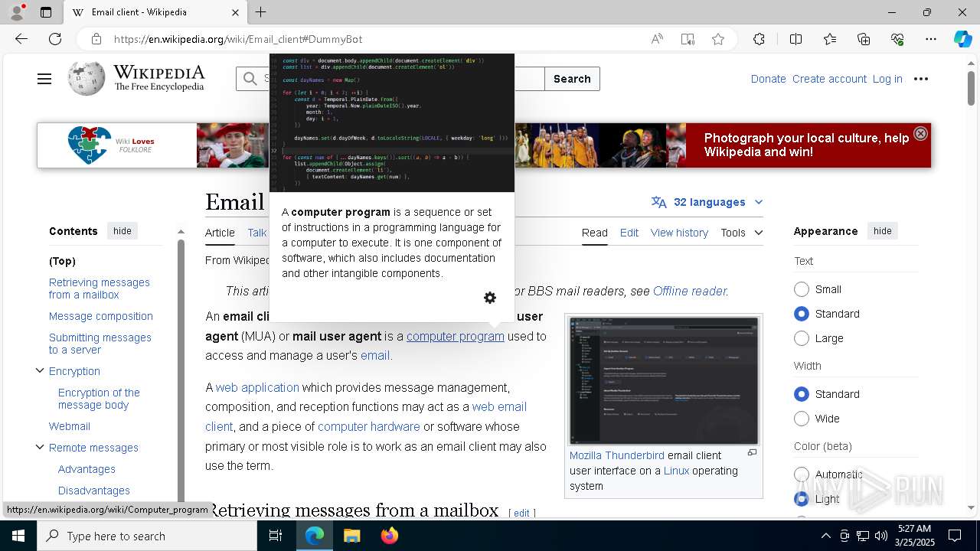Screen dimensions: 980x551
Task: Hide the Contents sidebar
Action: click(x=122, y=231)
